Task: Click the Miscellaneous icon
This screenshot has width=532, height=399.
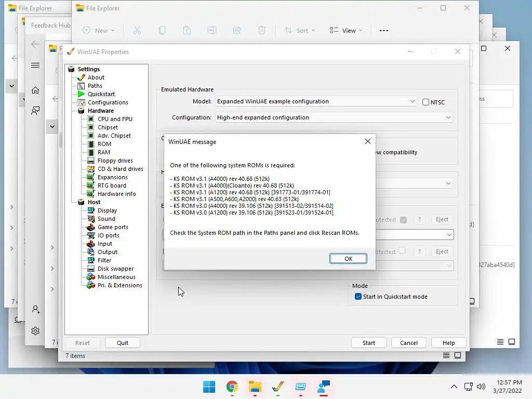Action: point(90,277)
